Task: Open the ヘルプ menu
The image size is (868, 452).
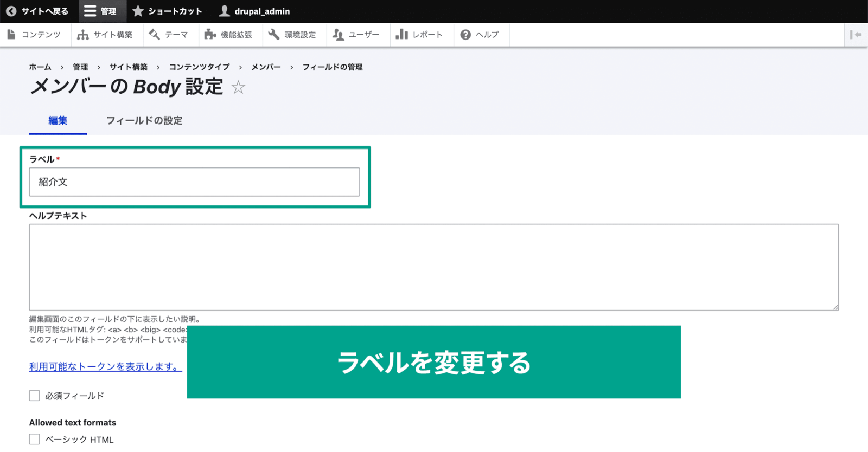Action: [480, 35]
